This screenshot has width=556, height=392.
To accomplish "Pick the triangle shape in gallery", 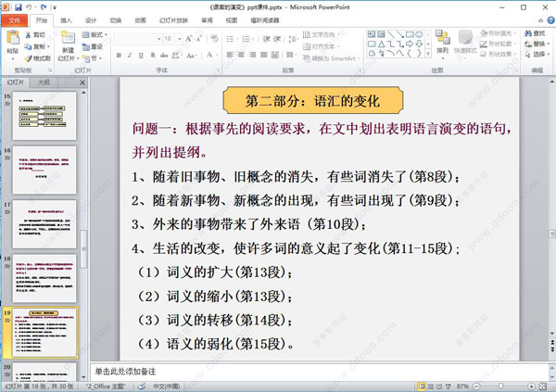I will 381,44.
